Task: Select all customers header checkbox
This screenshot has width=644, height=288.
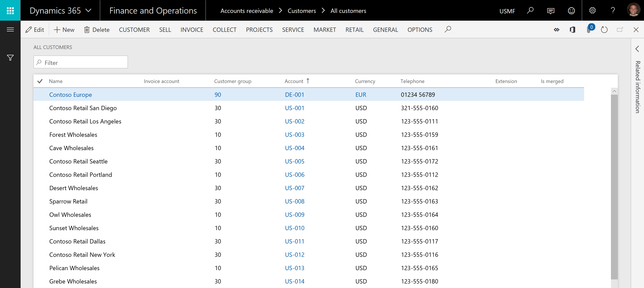Action: point(40,81)
